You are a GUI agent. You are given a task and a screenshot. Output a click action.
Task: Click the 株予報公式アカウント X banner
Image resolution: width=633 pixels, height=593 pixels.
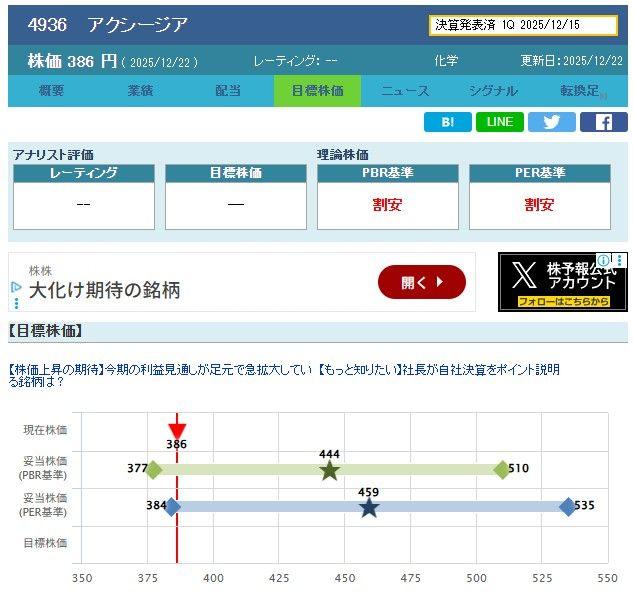(563, 282)
